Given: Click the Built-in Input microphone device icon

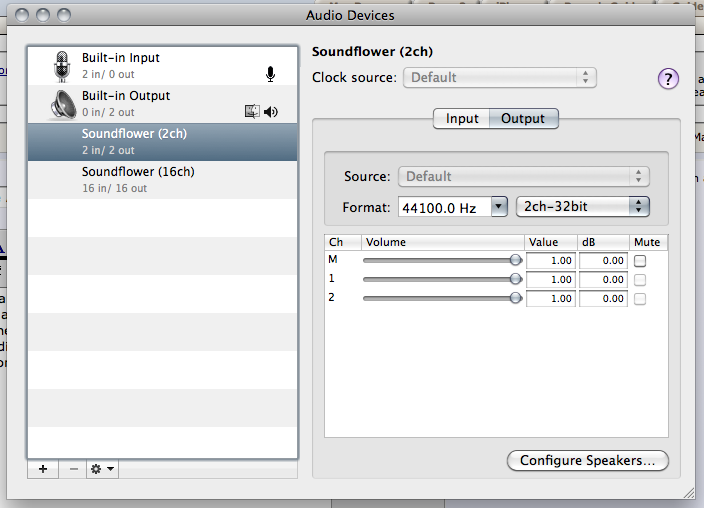Looking at the screenshot, I should [x=62, y=66].
